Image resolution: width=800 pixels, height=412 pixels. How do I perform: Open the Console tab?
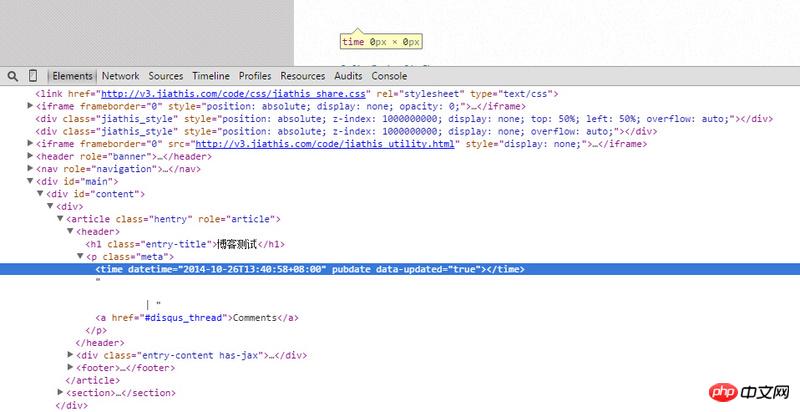tap(389, 76)
